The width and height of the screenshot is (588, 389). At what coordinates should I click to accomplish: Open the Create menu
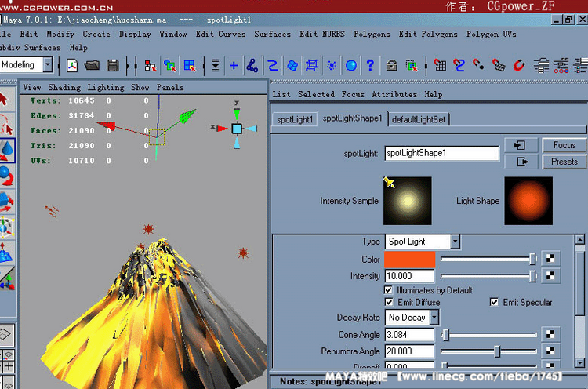(x=96, y=34)
